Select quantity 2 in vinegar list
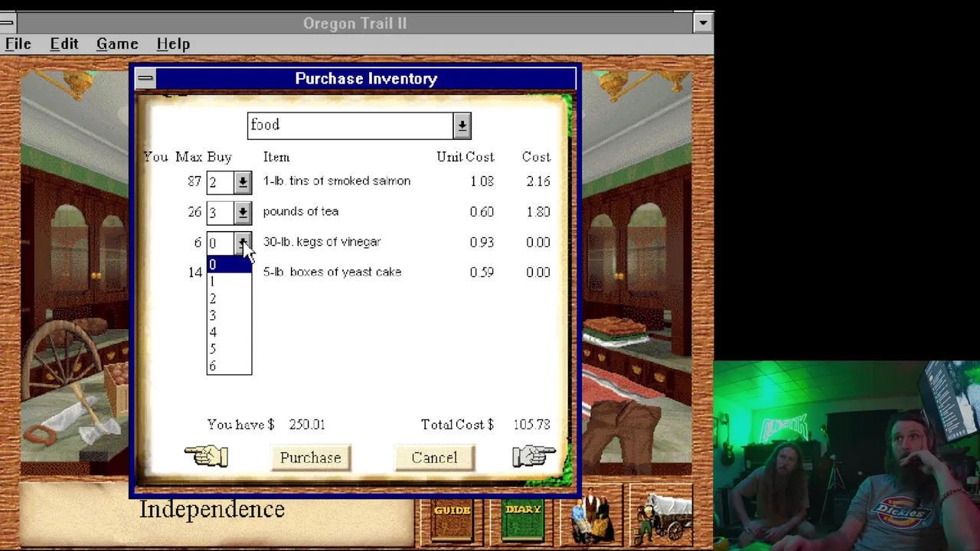The width and height of the screenshot is (980, 551). (x=229, y=298)
